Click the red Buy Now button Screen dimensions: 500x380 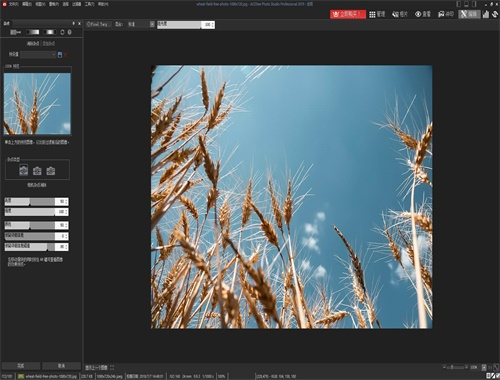(348, 14)
